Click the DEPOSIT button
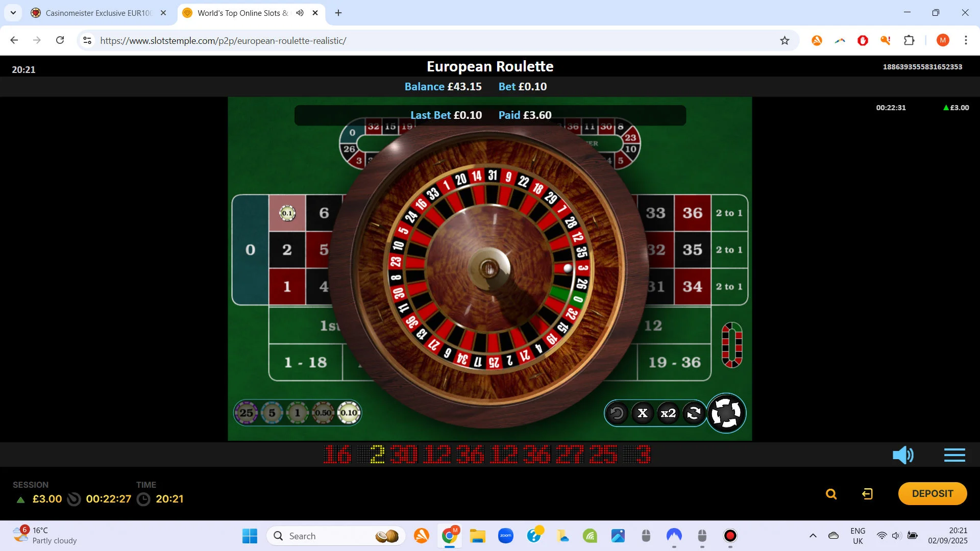The image size is (980, 551). (x=933, y=493)
